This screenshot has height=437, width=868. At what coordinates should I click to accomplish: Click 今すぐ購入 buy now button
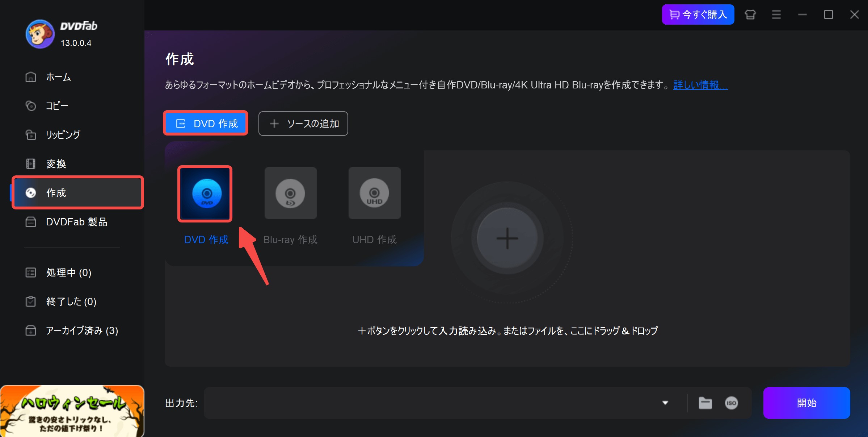698,14
